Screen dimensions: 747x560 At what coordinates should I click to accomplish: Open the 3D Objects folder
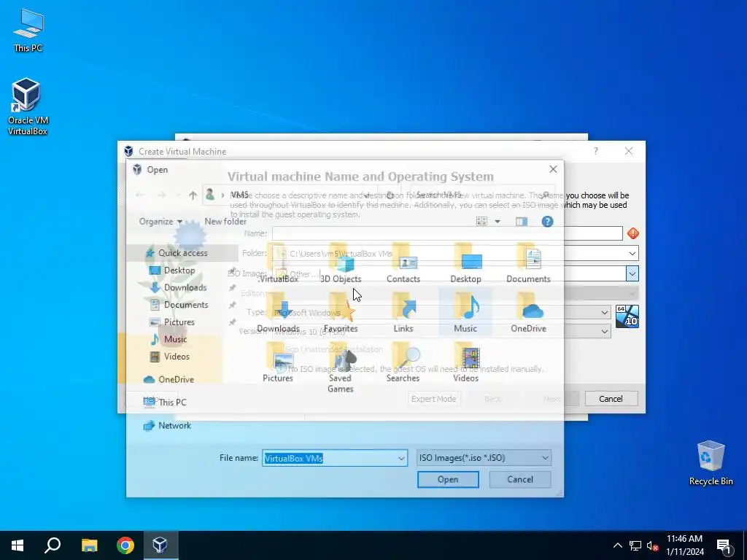[341, 264]
